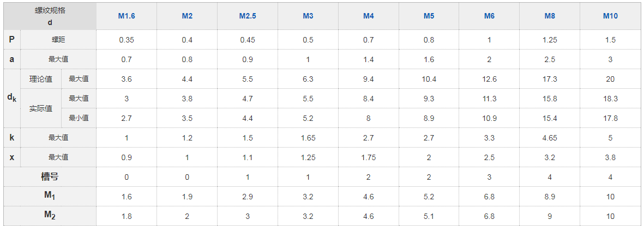
Task: Click the 8.9 value in M1 row
Action: tap(550, 197)
